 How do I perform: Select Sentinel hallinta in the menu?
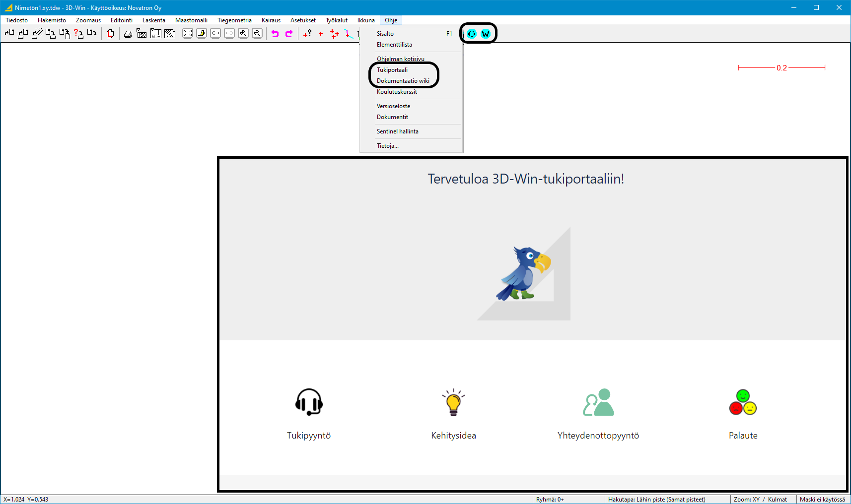(x=397, y=131)
